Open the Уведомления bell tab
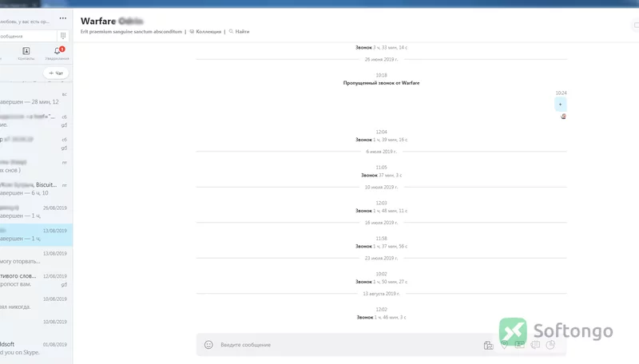Image resolution: width=639 pixels, height=364 pixels. (x=57, y=53)
